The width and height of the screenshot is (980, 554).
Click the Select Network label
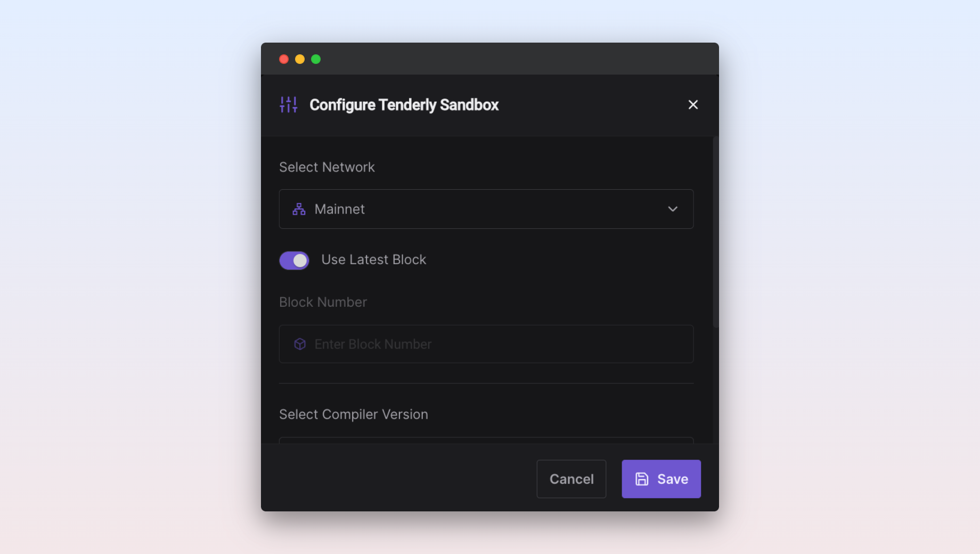[327, 167]
